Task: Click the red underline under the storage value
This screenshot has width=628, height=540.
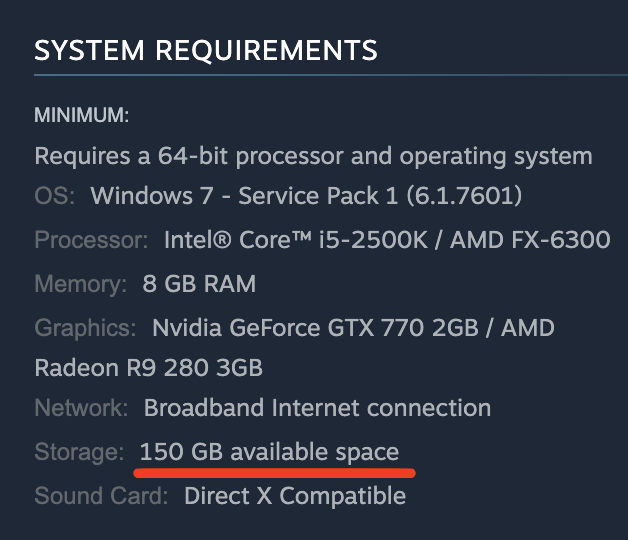Action: [x=274, y=473]
